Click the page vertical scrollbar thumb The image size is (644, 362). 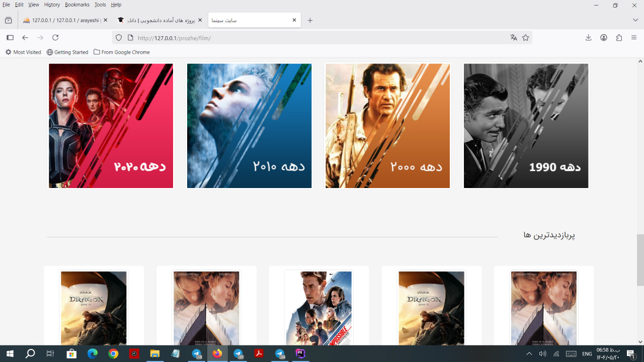coord(640,259)
